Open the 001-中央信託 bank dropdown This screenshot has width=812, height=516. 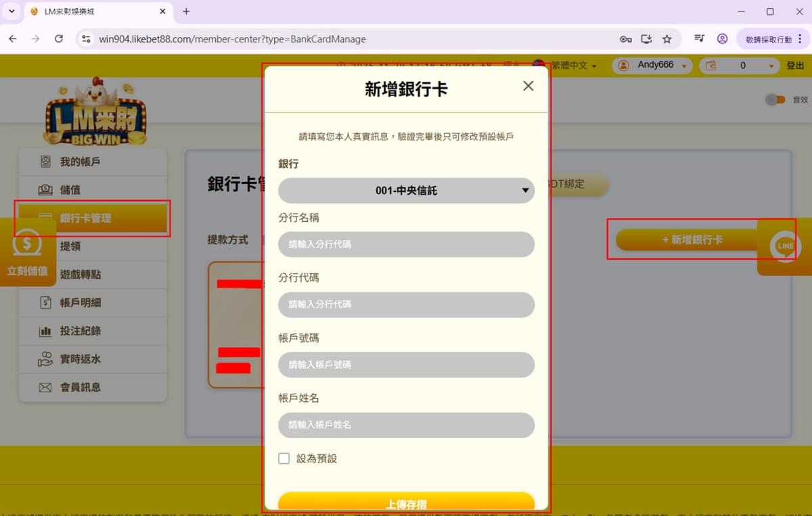pyautogui.click(x=406, y=191)
